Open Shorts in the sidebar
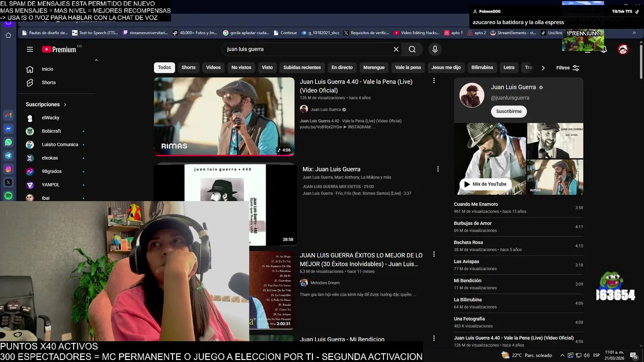Image resolution: width=644 pixels, height=362 pixels. point(49,82)
